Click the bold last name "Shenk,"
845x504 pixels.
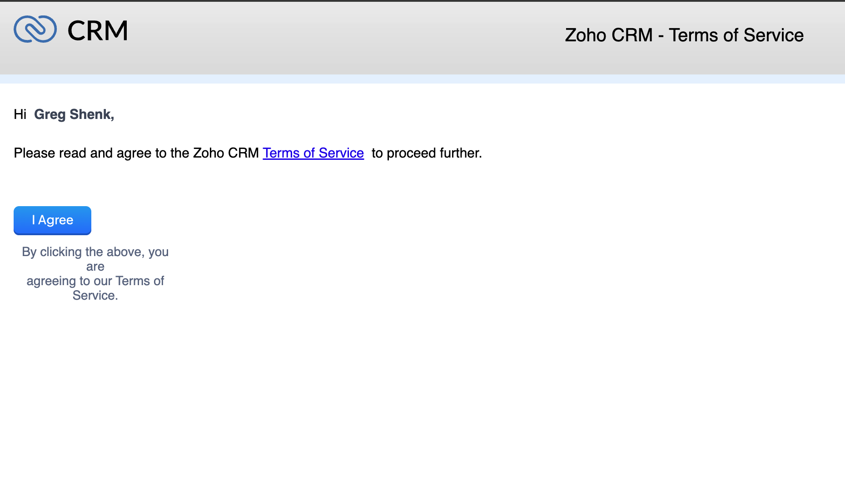click(x=92, y=114)
